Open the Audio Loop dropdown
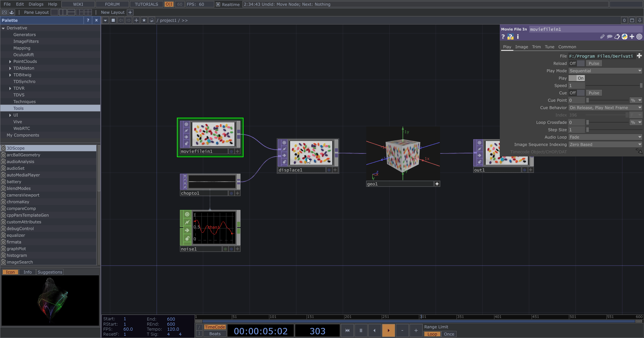This screenshot has width=644, height=338. pos(605,137)
